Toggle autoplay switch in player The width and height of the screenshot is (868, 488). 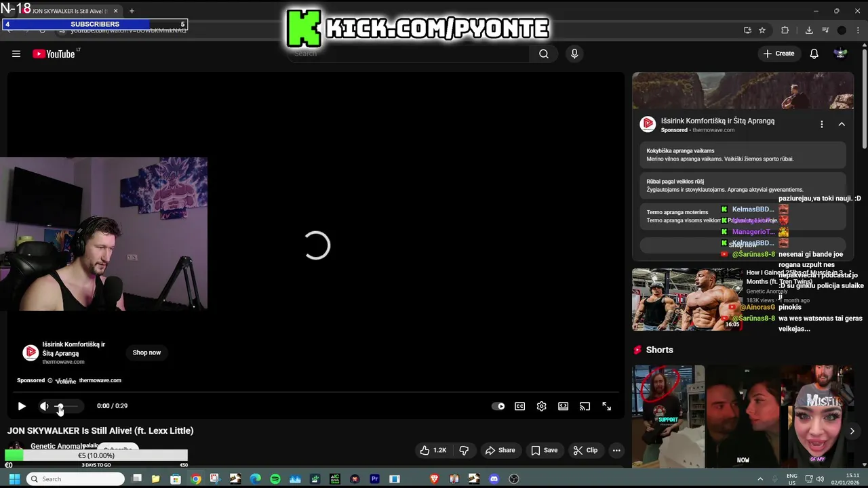tap(498, 406)
